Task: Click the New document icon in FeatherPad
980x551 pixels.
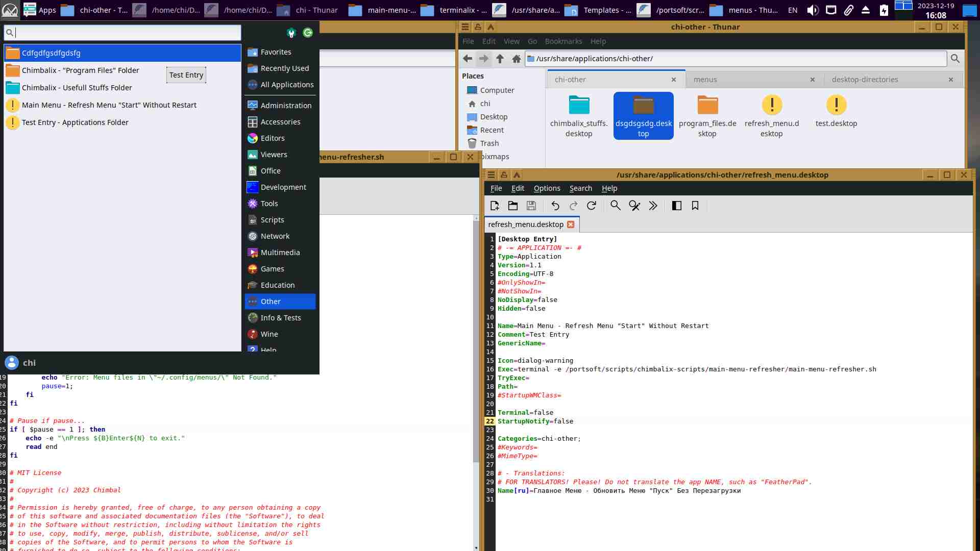Action: 494,206
